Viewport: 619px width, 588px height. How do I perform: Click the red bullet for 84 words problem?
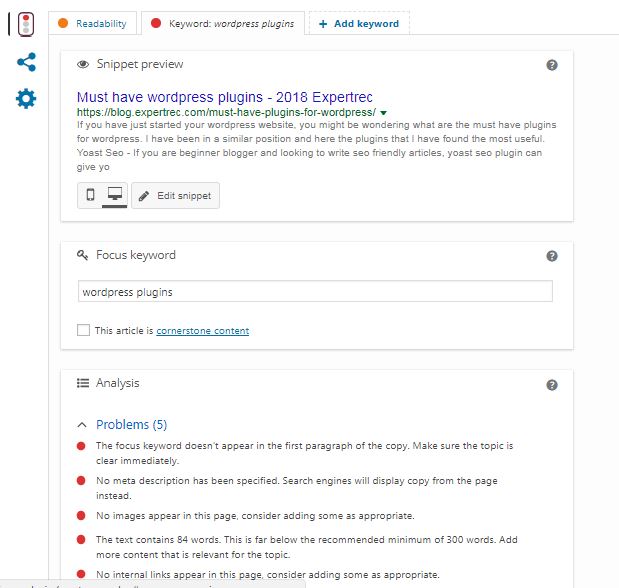pos(81,539)
